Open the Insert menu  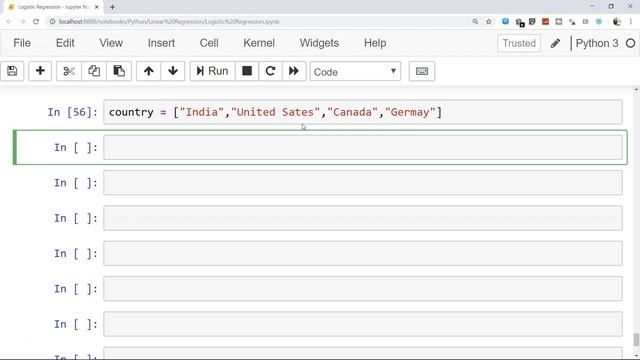click(161, 43)
